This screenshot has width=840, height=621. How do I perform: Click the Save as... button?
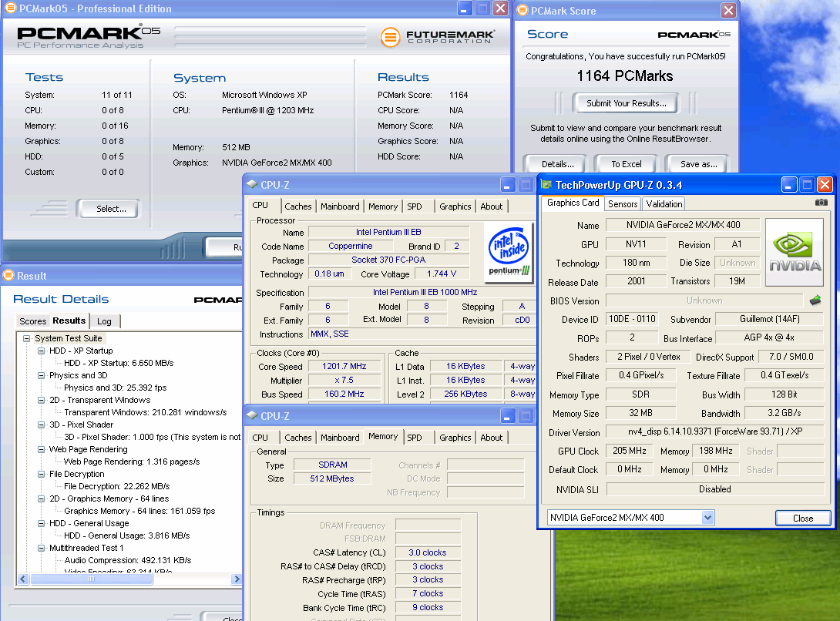coord(698,164)
